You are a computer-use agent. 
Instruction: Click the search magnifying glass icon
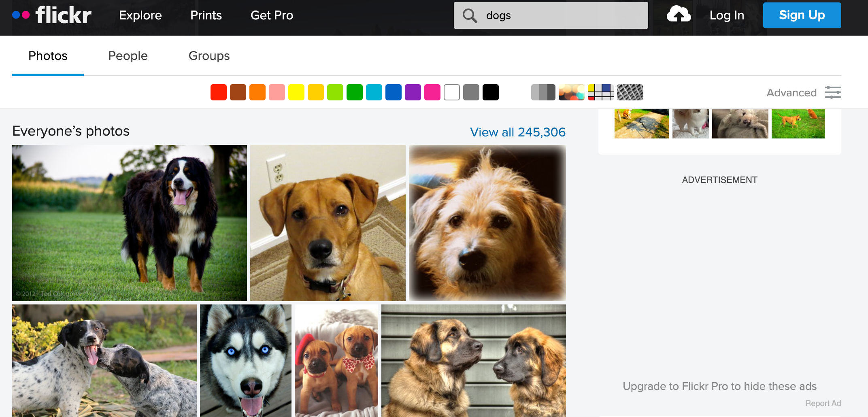[470, 15]
